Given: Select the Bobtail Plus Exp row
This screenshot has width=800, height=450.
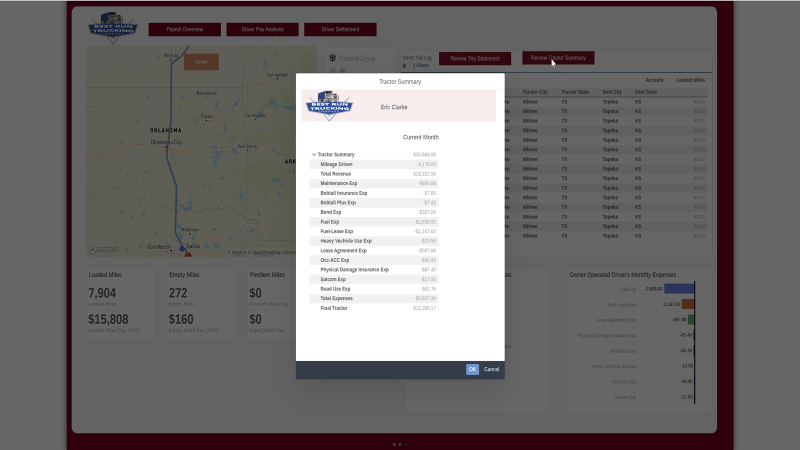Looking at the screenshot, I should pos(373,203).
